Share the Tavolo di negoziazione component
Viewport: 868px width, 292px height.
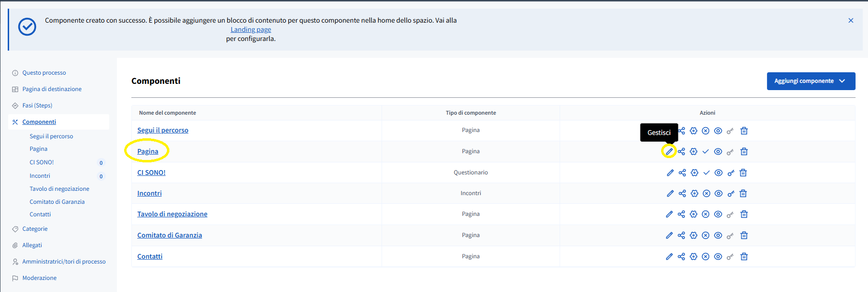point(681,214)
